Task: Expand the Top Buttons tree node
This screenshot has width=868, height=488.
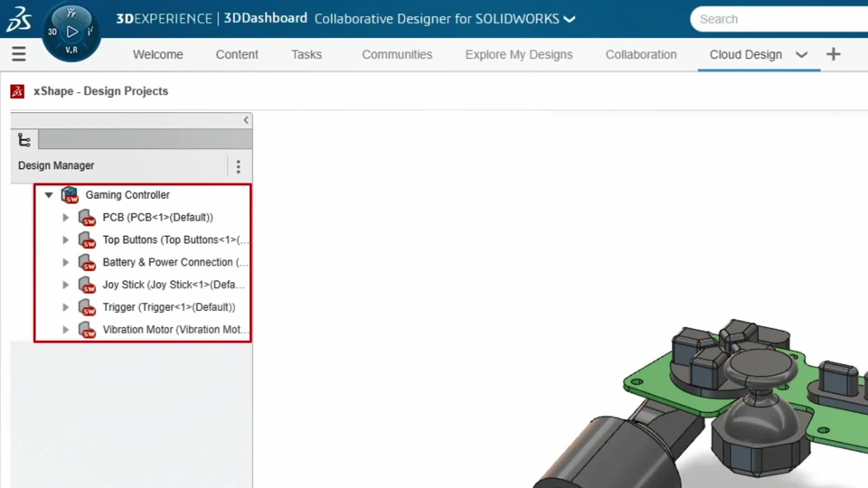Action: pyautogui.click(x=65, y=239)
